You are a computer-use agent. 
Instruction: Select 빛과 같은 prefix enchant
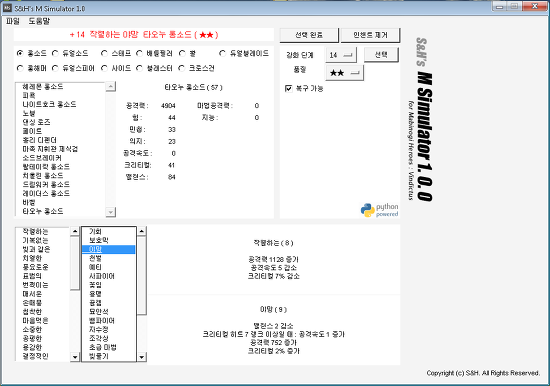36,249
